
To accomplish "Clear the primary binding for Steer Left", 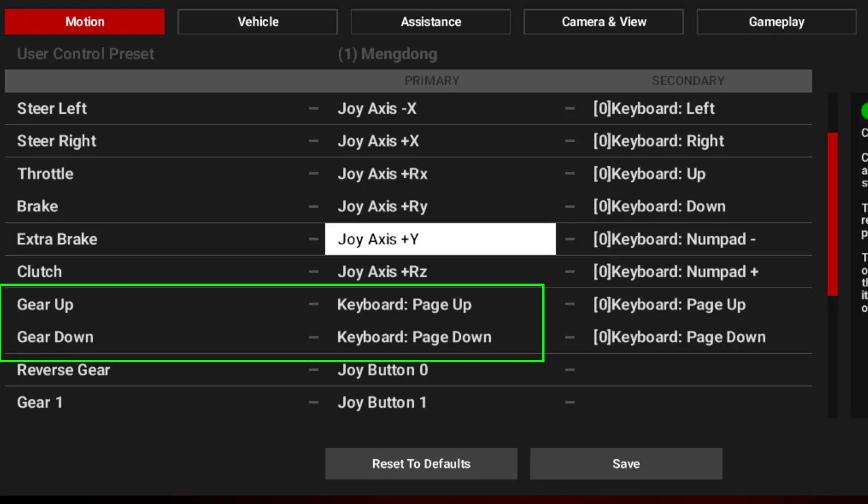I will [313, 109].
